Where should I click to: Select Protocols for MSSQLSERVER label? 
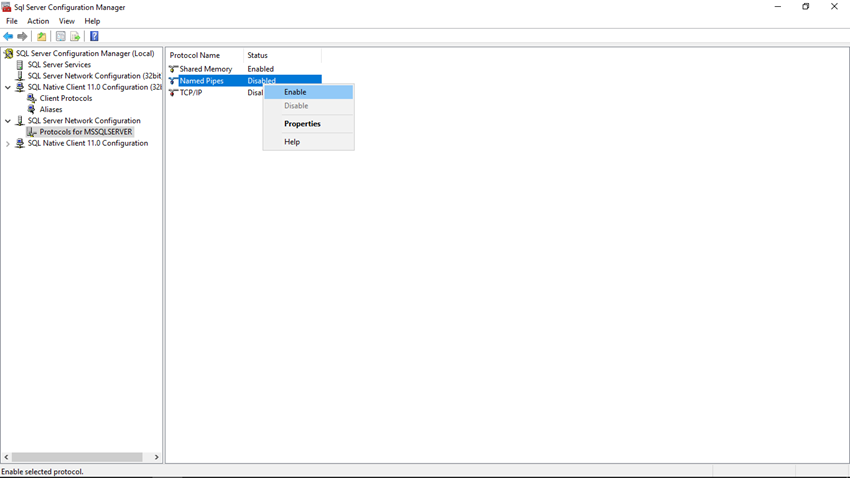point(86,132)
